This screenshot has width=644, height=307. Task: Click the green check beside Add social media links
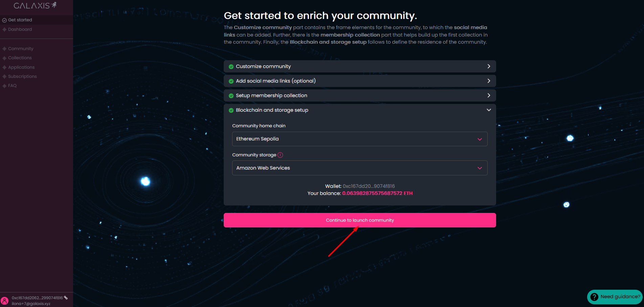pyautogui.click(x=231, y=81)
